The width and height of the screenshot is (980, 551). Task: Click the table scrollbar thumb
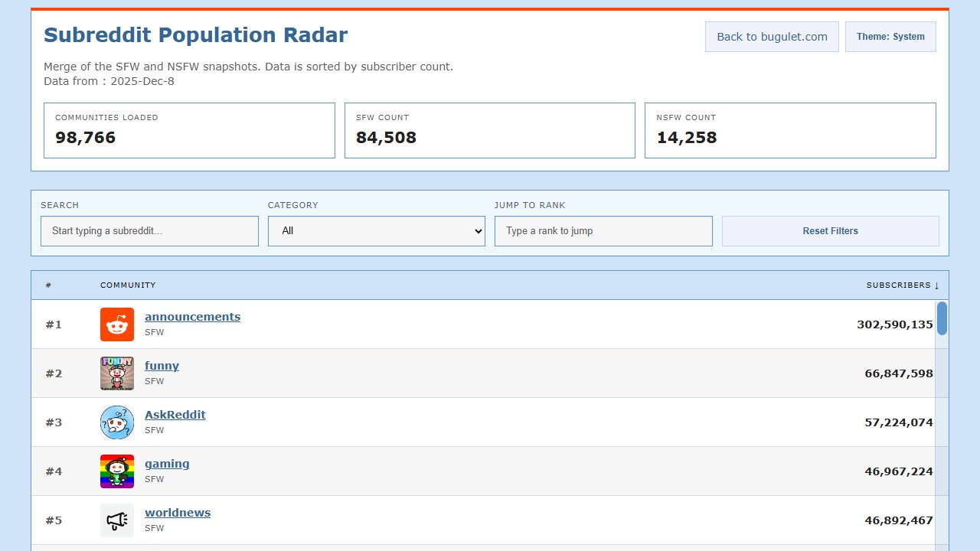tap(942, 318)
